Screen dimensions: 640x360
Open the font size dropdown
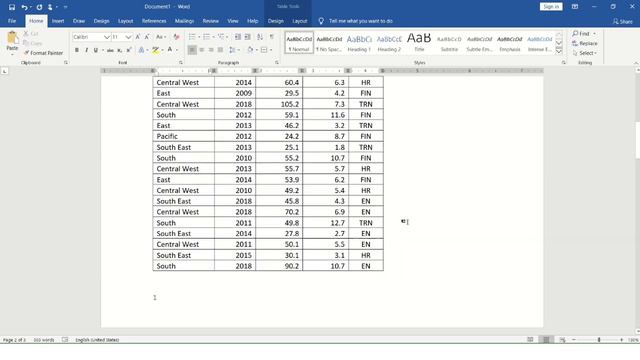(128, 37)
